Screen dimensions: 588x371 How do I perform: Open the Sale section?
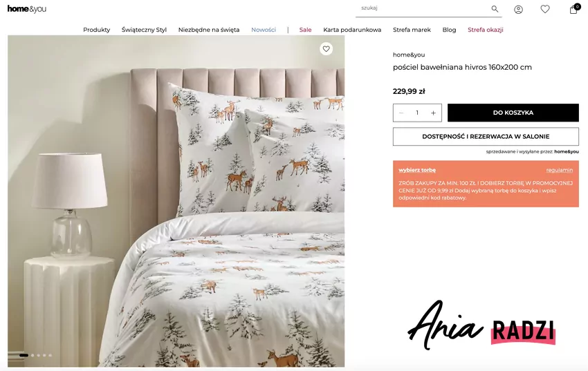pos(305,30)
